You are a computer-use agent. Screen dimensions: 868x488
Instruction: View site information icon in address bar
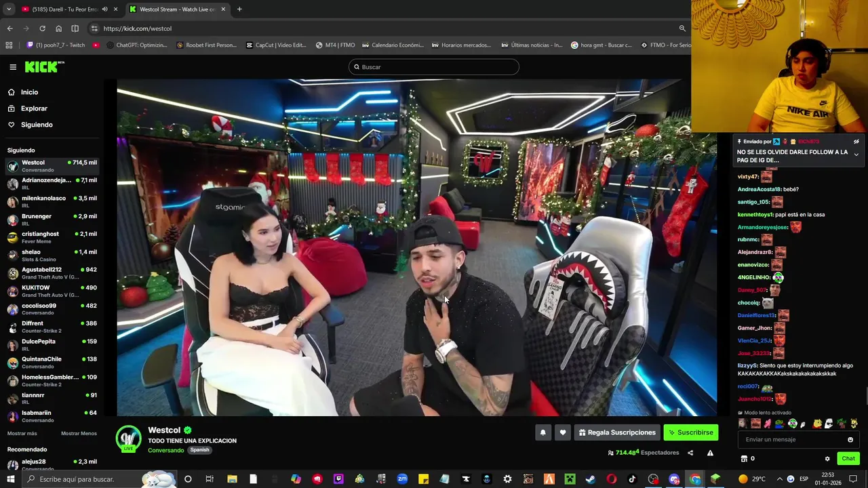(x=94, y=28)
